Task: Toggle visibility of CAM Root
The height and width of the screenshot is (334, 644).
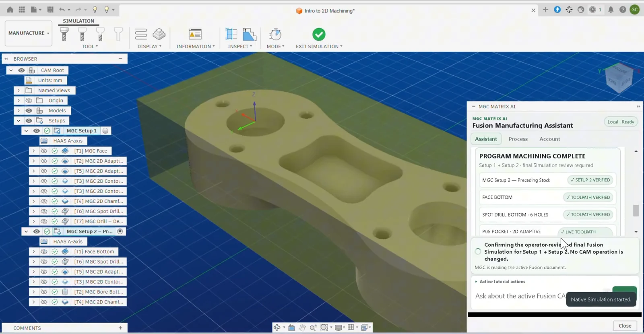Action: click(x=21, y=70)
